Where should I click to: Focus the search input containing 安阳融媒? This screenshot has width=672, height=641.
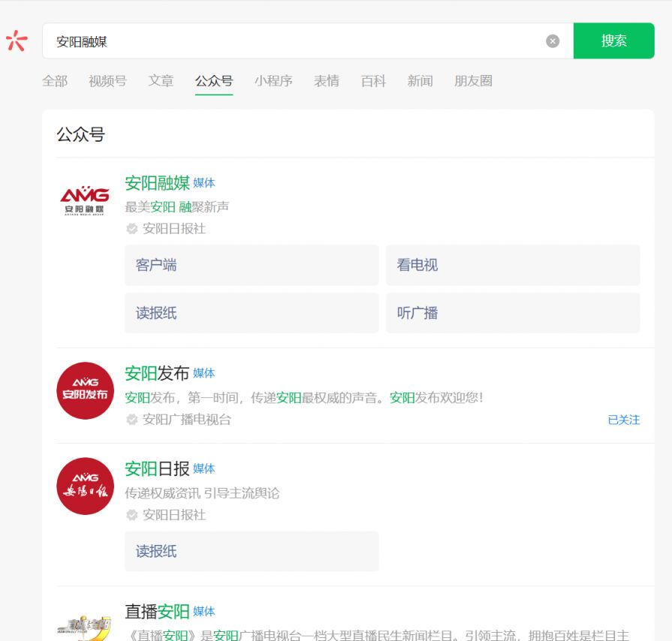point(293,41)
